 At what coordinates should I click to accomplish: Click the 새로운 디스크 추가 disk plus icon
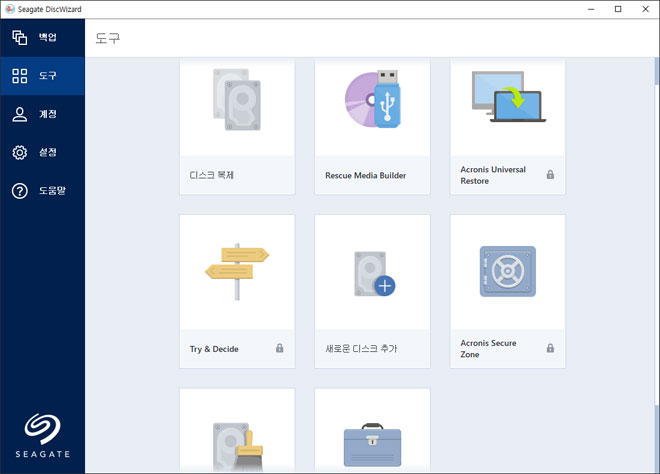[375, 274]
